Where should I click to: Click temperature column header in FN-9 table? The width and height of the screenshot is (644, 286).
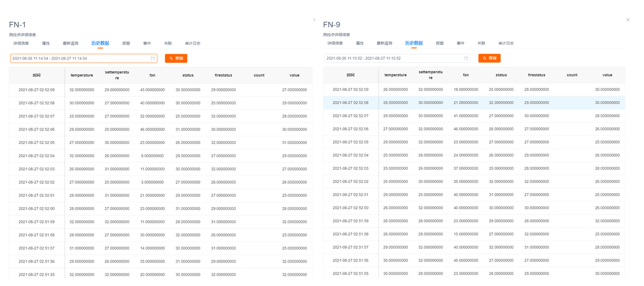point(396,75)
